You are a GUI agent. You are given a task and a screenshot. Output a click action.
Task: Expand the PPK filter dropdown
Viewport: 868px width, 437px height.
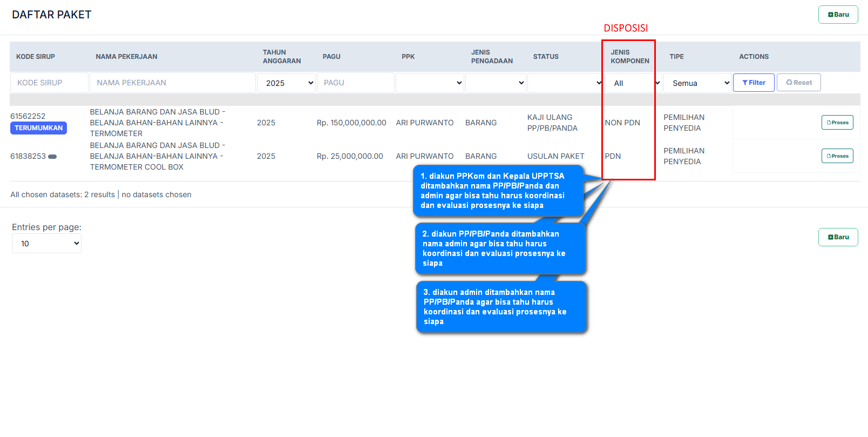click(430, 83)
